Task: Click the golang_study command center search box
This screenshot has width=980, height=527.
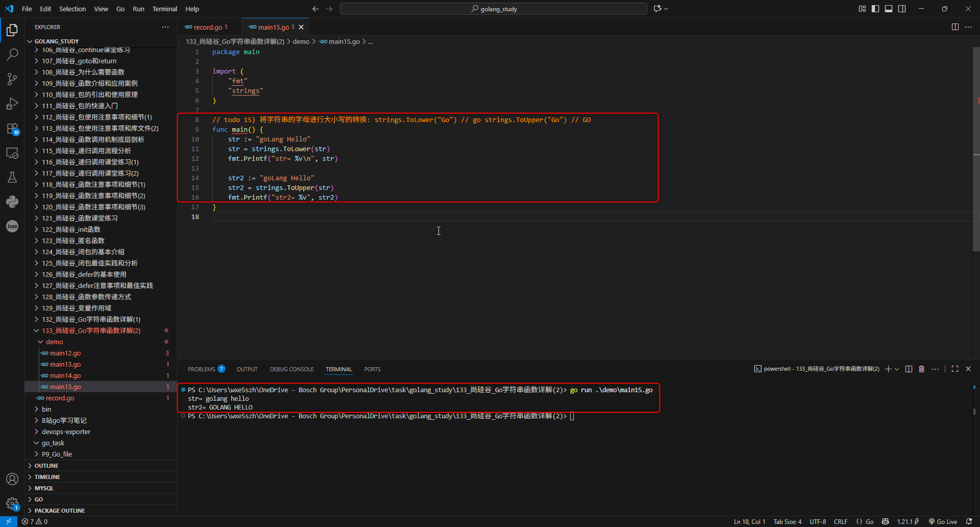Action: tap(494, 9)
